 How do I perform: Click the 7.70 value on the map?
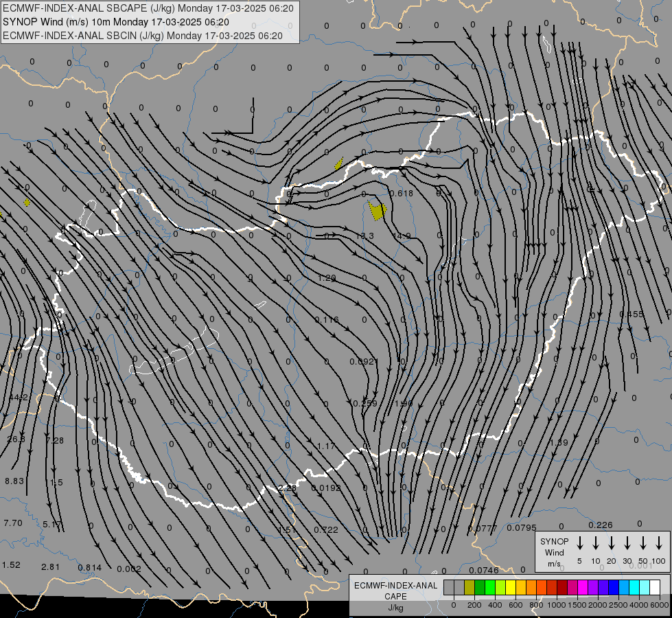click(13, 523)
